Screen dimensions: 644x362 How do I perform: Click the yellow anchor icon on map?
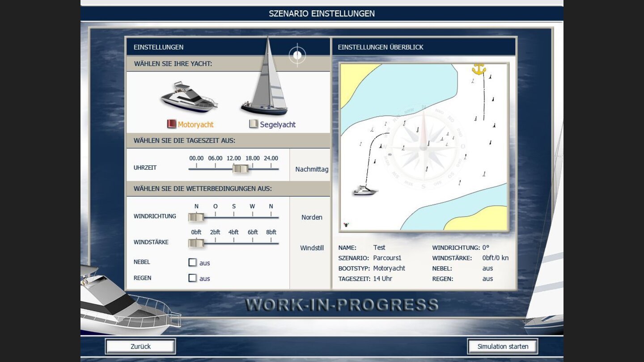479,69
